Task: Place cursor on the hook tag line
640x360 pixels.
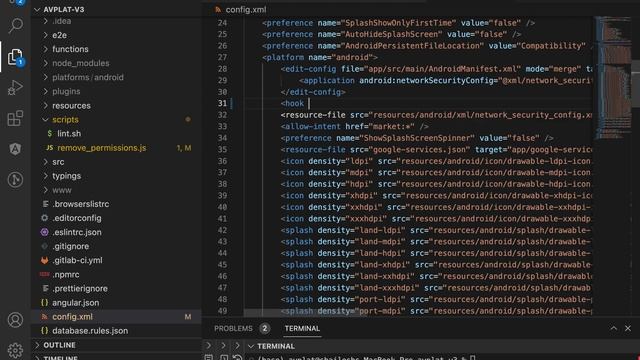Action: (x=417, y=103)
